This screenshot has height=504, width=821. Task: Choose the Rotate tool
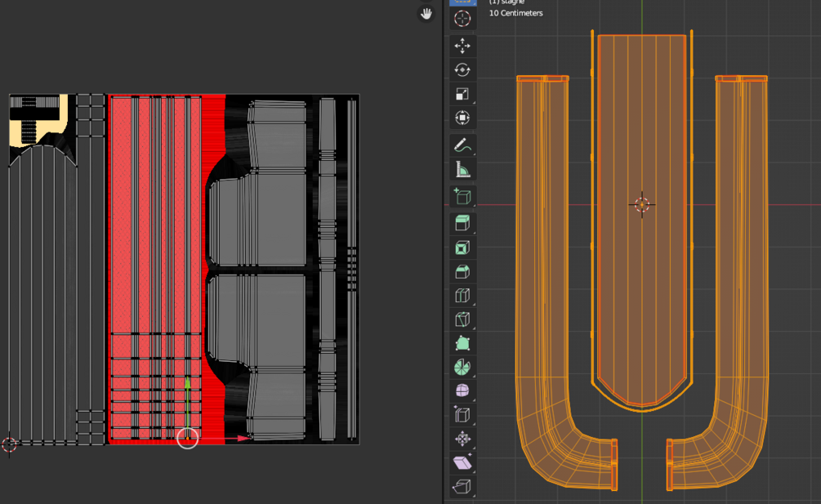point(462,69)
